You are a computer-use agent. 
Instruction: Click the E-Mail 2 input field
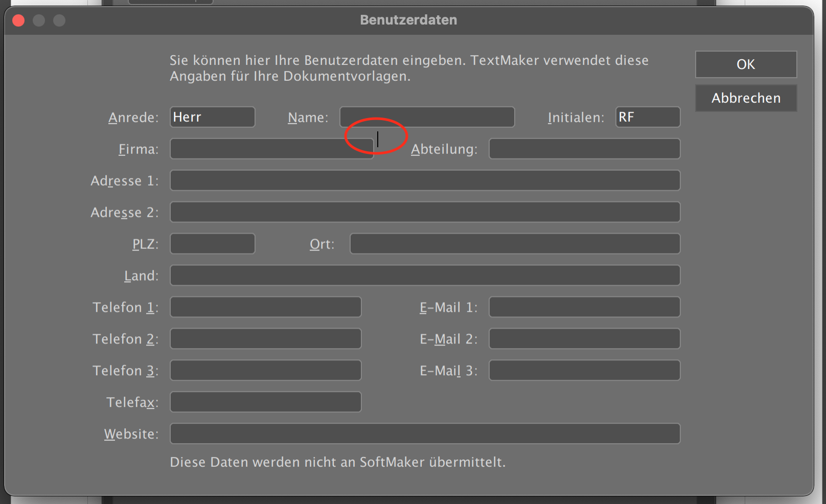coord(585,339)
